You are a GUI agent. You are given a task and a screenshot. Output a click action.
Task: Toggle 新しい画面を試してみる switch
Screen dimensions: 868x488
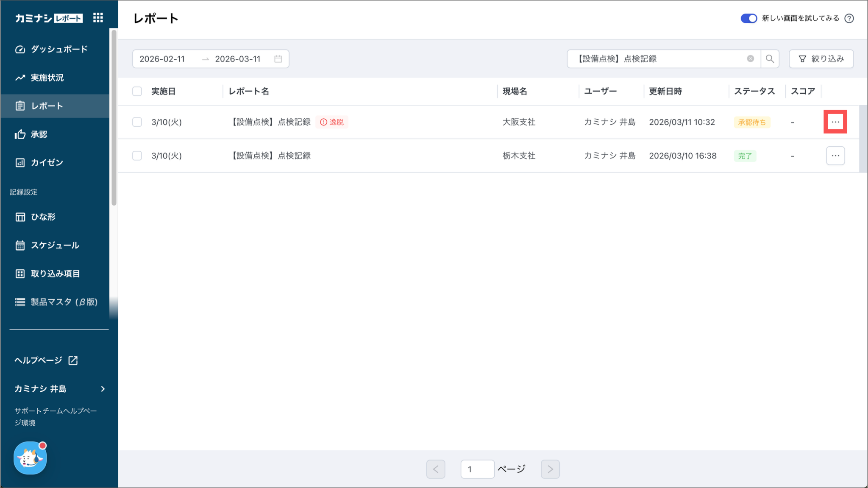(x=748, y=18)
